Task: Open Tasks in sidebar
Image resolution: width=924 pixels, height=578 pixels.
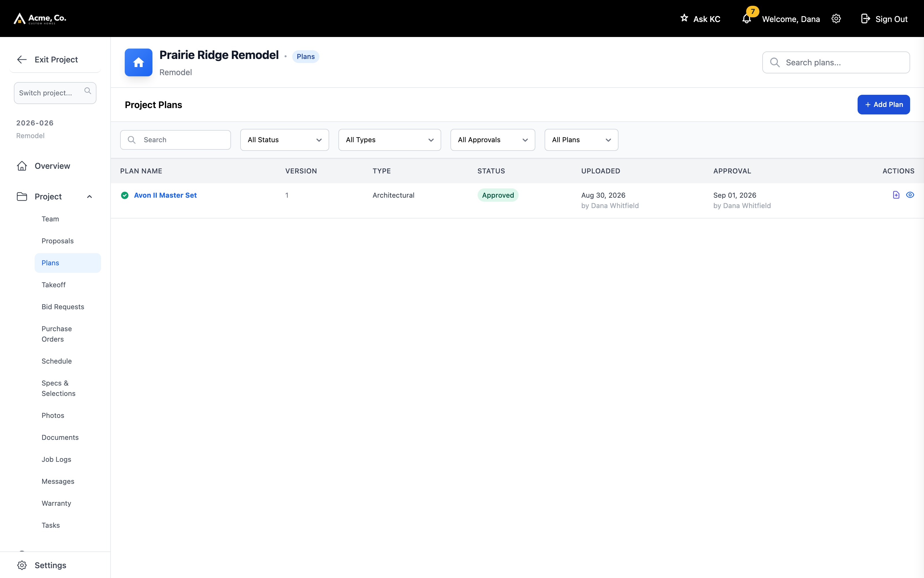Action: tap(51, 525)
